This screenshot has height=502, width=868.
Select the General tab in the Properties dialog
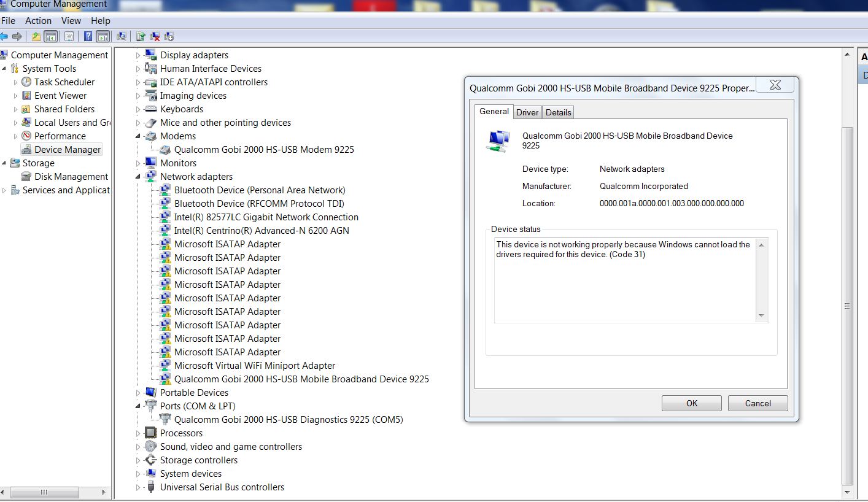pos(494,111)
